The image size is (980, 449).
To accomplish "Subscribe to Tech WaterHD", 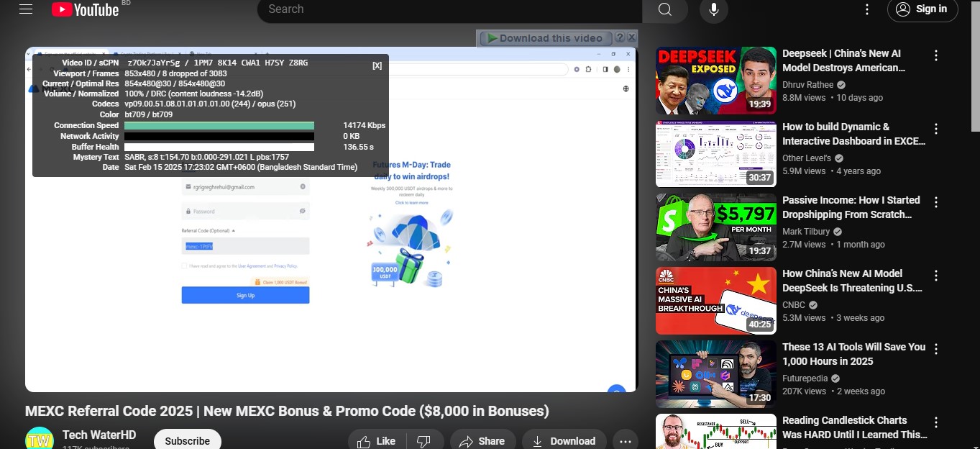I will coord(187,440).
